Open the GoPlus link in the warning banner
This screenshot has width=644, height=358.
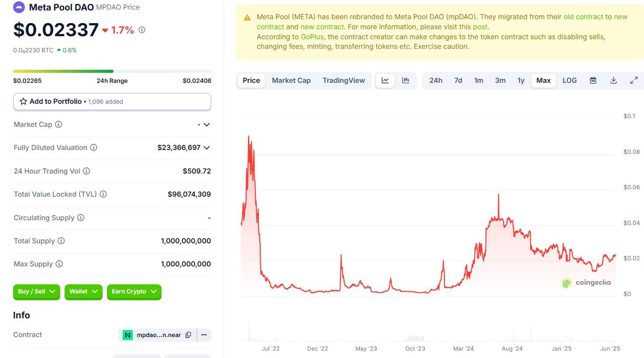click(x=312, y=37)
